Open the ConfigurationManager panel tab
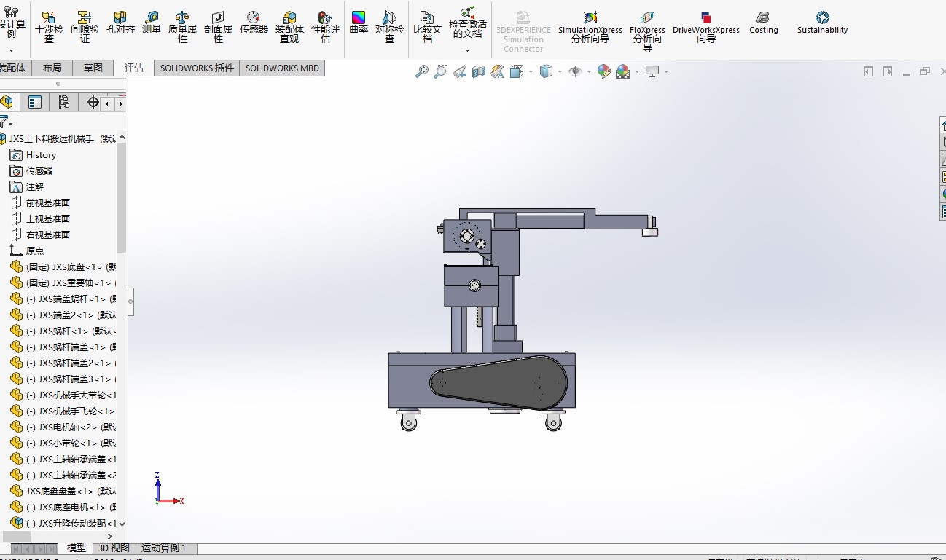The height and width of the screenshot is (560, 946). [x=64, y=103]
